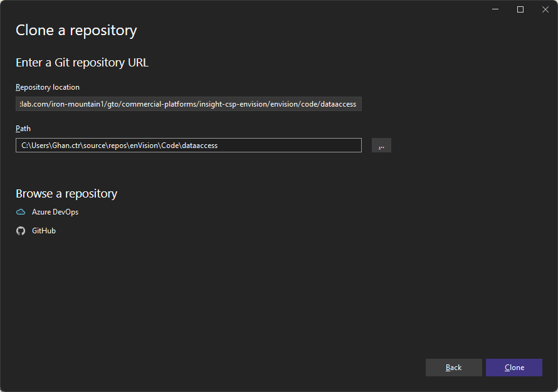
Task: Click the Enter a Git repository URL heading
Action: pos(82,62)
